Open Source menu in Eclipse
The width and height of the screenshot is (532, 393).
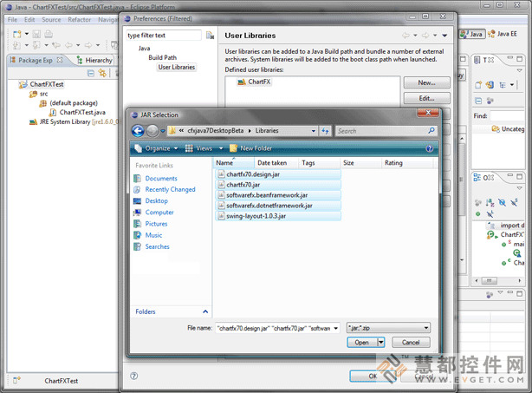point(51,20)
